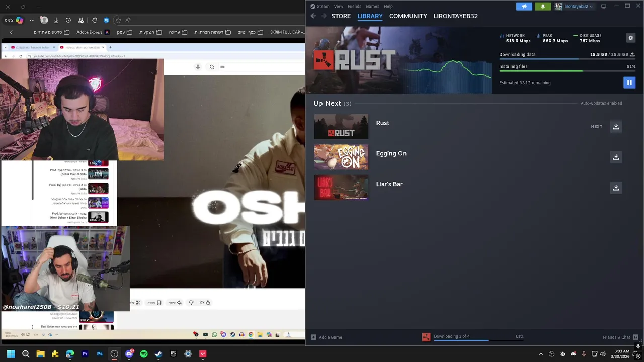
Task: Open OBS Studio from taskbar
Action: (x=114, y=354)
